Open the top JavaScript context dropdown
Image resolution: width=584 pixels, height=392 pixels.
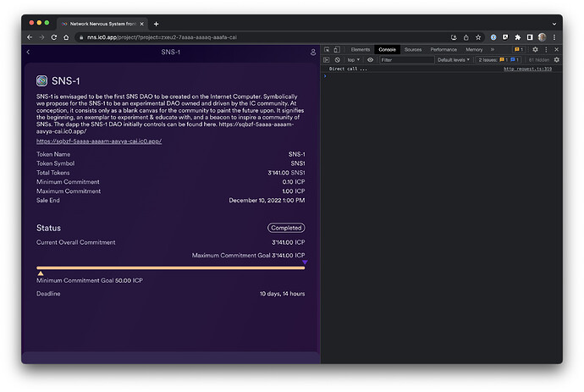(354, 59)
